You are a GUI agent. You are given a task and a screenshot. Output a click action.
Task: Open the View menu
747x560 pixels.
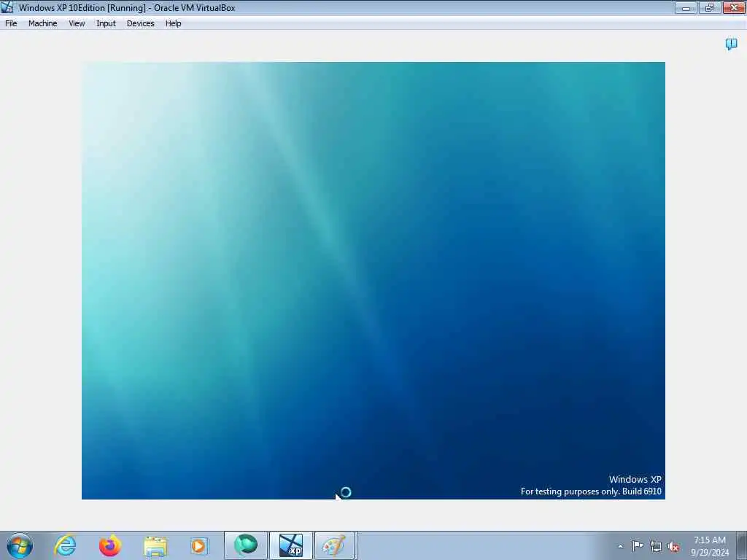coord(76,23)
